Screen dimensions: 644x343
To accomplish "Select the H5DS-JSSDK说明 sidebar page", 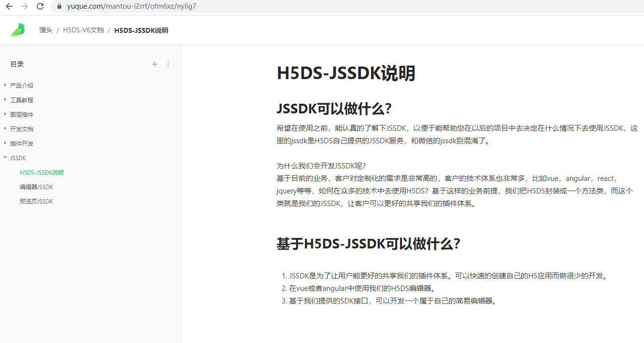I will coord(42,172).
